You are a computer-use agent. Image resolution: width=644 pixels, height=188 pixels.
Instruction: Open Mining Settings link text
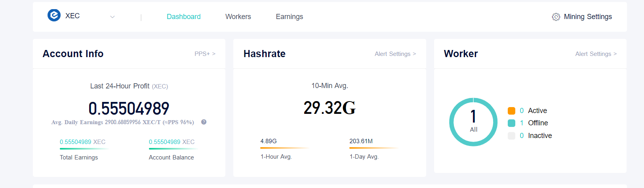588,17
